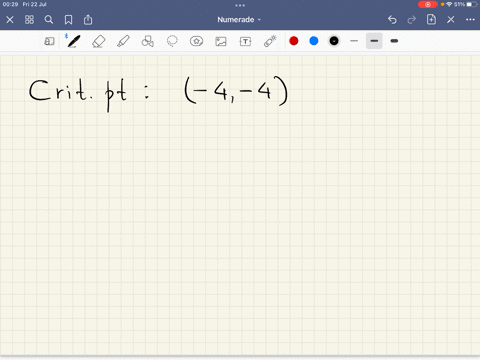Toggle the read-only mode icon
This screenshot has height=360, width=480.
(49, 41)
